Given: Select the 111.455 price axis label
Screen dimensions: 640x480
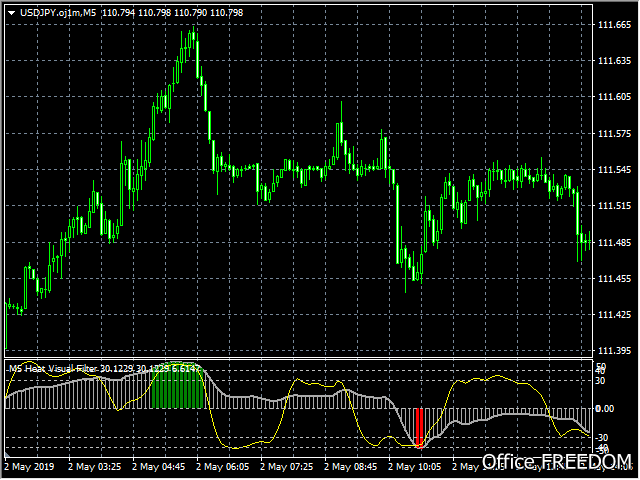Looking at the screenshot, I should click(x=614, y=279).
